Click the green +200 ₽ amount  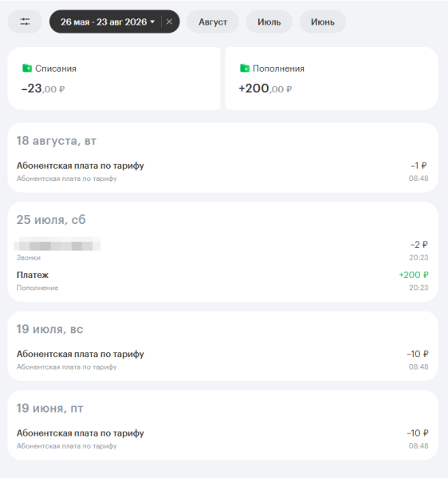[414, 275]
